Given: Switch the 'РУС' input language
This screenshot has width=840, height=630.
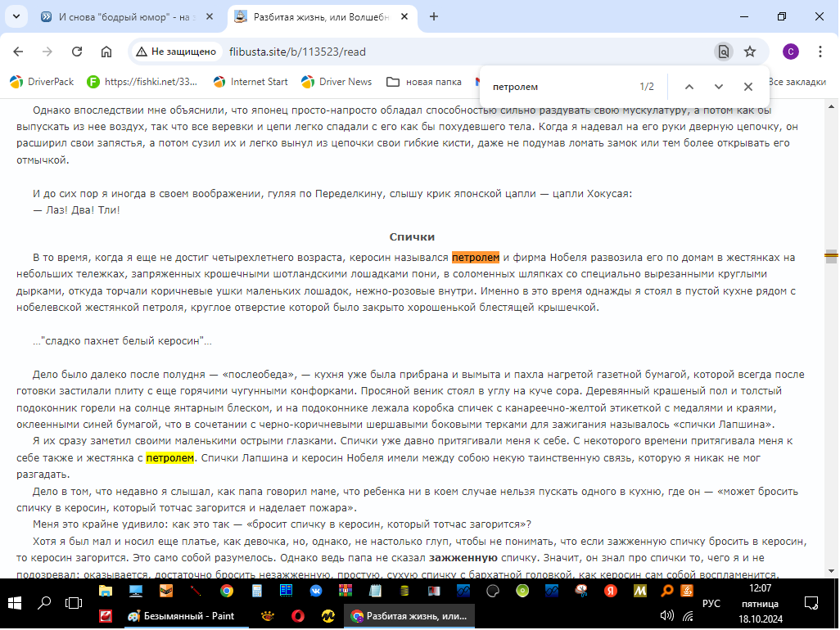Looking at the screenshot, I should click(x=711, y=603).
